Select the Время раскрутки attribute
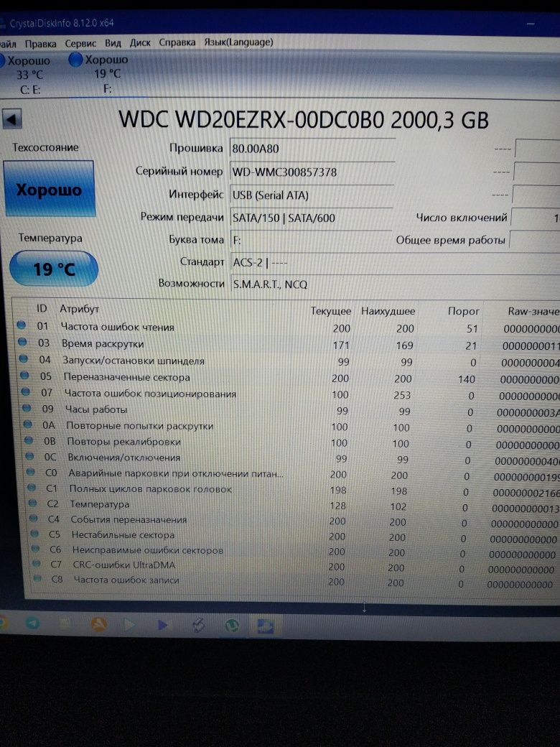Screen dimensions: 560x747 103,343
